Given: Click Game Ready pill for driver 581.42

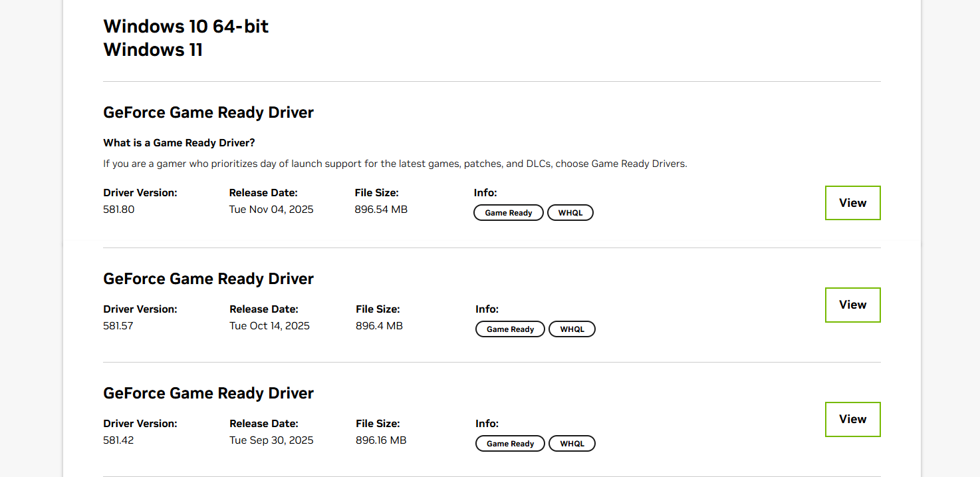Looking at the screenshot, I should (x=510, y=444).
